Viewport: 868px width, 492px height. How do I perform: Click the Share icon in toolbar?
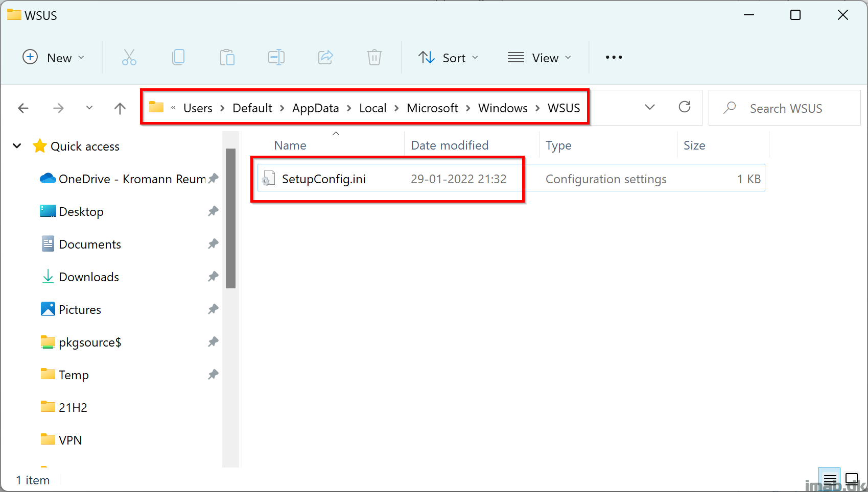(x=325, y=58)
